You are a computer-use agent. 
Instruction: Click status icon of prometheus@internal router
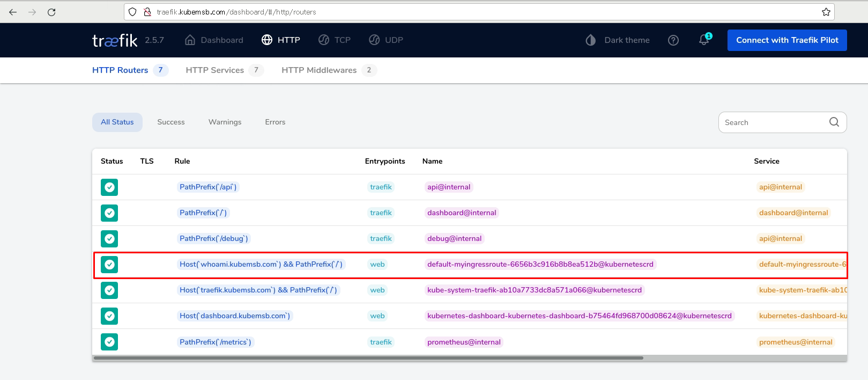point(109,342)
